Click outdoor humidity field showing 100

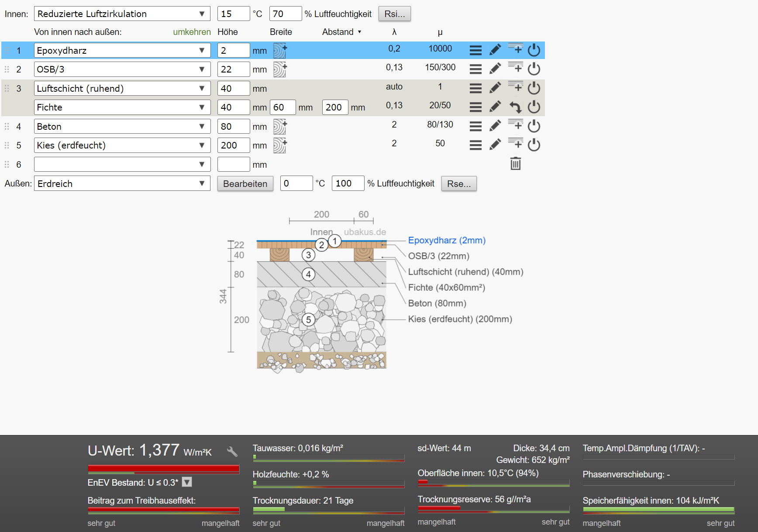coord(348,183)
